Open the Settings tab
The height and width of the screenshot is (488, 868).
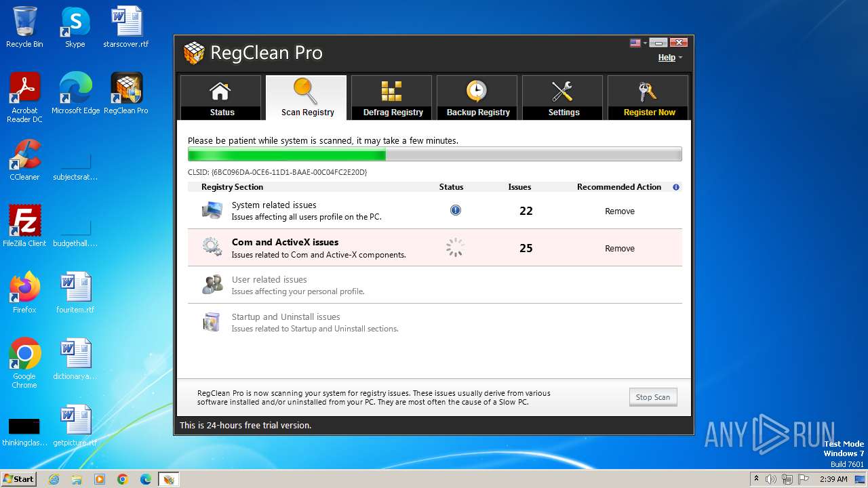click(x=562, y=98)
